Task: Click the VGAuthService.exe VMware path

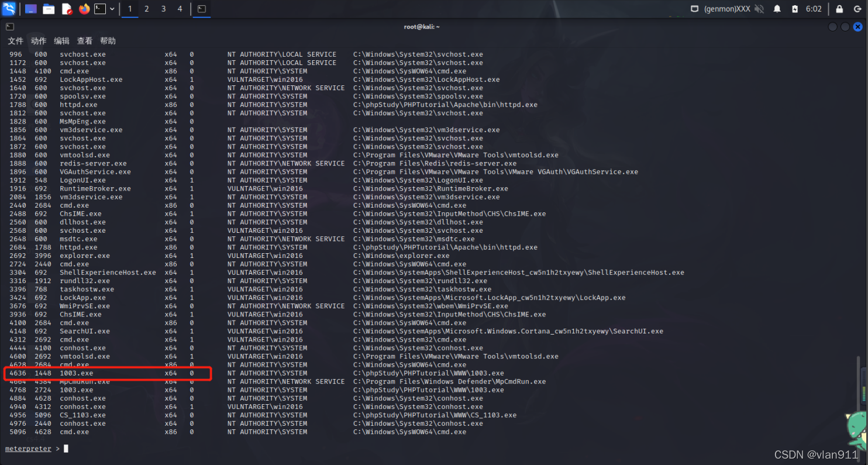Action: [495, 172]
